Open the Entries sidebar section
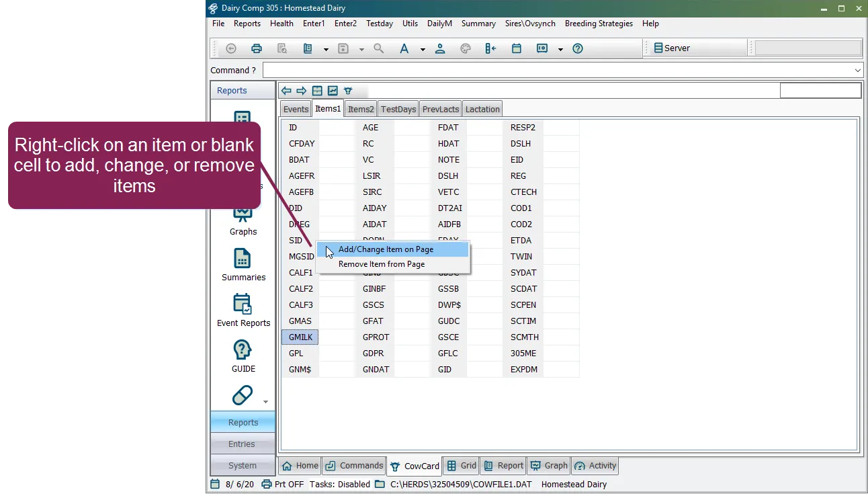 coord(243,444)
